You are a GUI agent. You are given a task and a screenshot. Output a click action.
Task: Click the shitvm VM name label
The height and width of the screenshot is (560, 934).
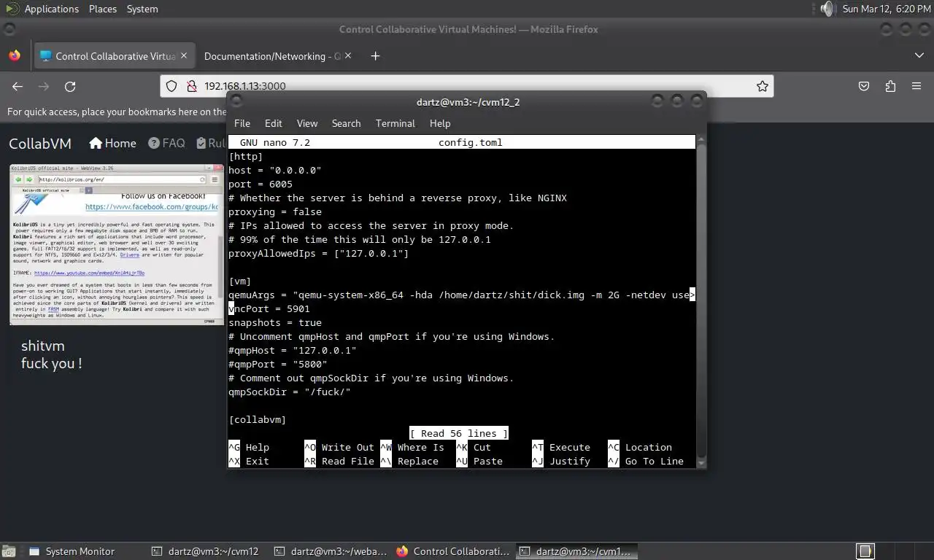[43, 346]
